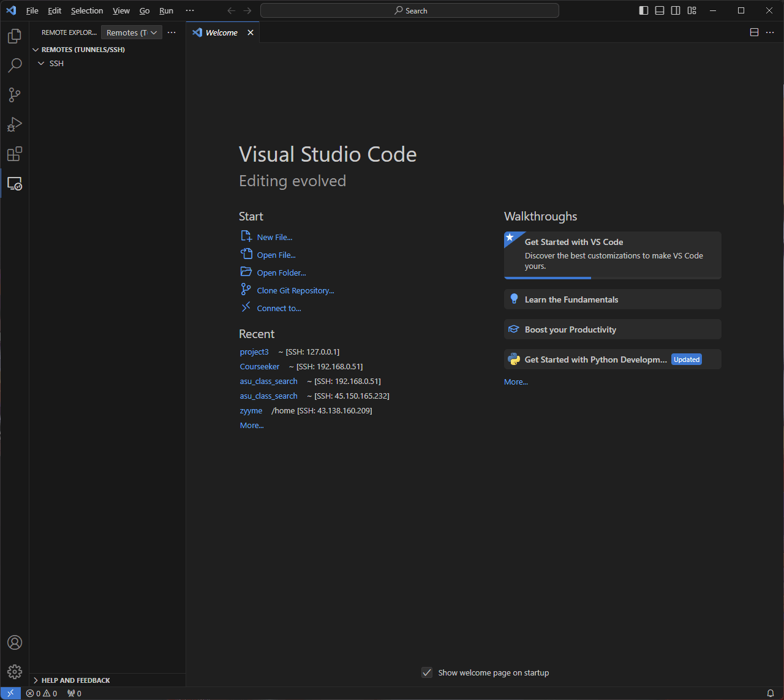Screen dimensions: 784x700
Task: Open recent project3 workspace
Action: (254, 352)
